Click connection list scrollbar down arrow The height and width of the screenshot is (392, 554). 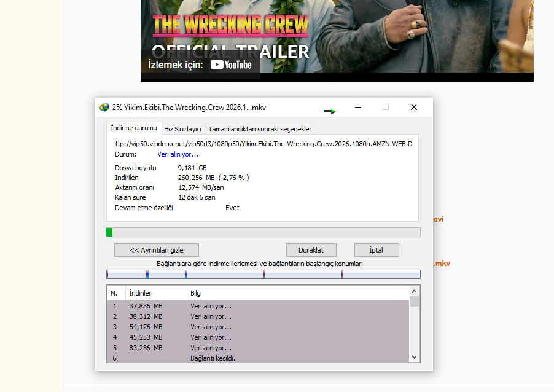[415, 357]
